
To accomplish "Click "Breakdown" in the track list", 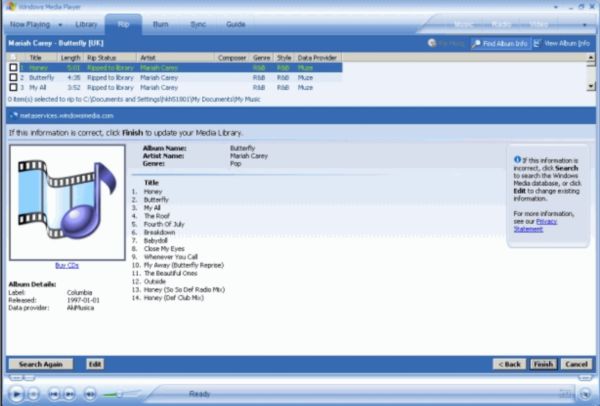I will 159,232.
